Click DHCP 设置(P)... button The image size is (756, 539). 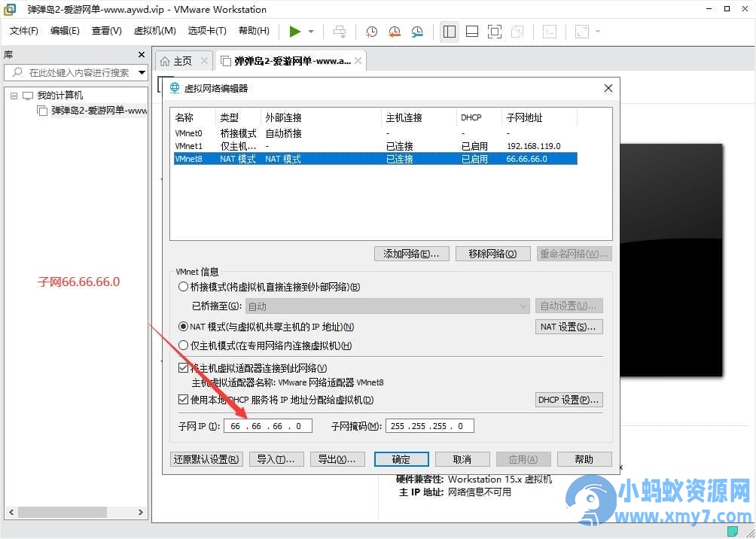[569, 400]
